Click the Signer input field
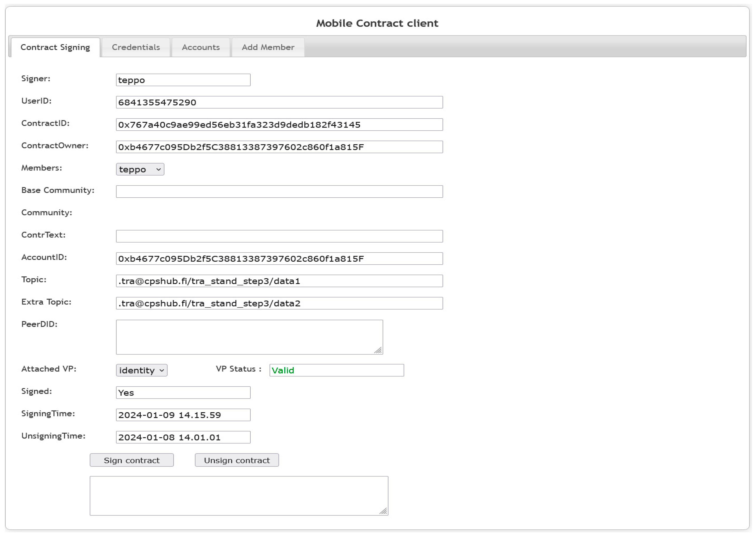 pos(183,80)
